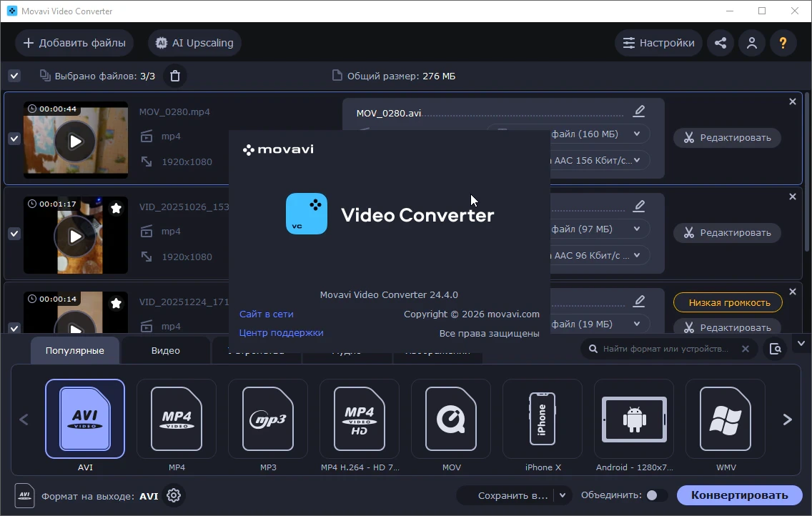
Task: Click the Добавить файлы button
Action: [x=74, y=43]
